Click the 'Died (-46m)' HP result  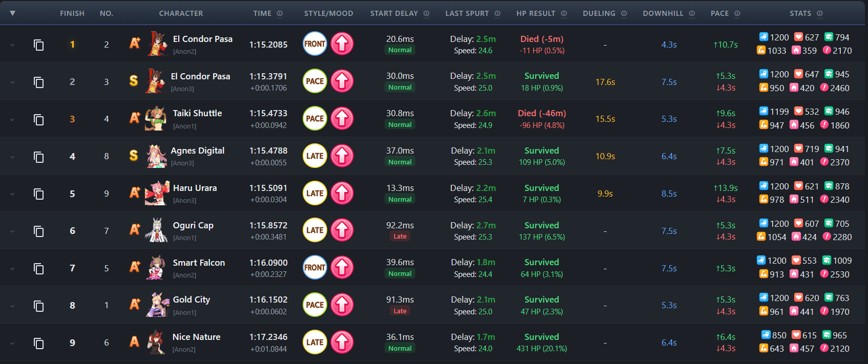pyautogui.click(x=542, y=113)
